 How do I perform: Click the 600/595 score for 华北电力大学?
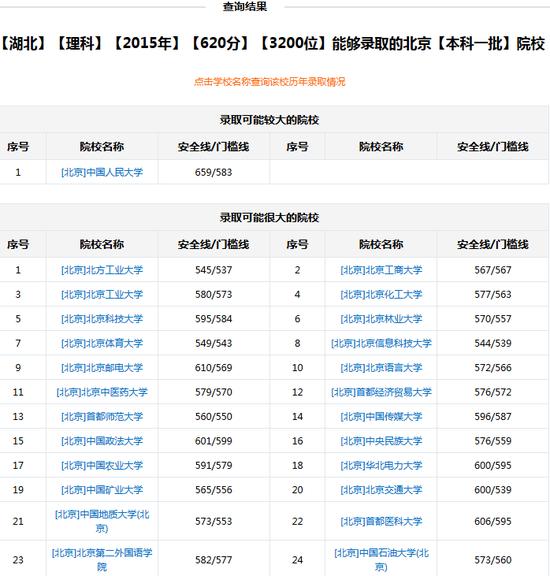click(493, 465)
